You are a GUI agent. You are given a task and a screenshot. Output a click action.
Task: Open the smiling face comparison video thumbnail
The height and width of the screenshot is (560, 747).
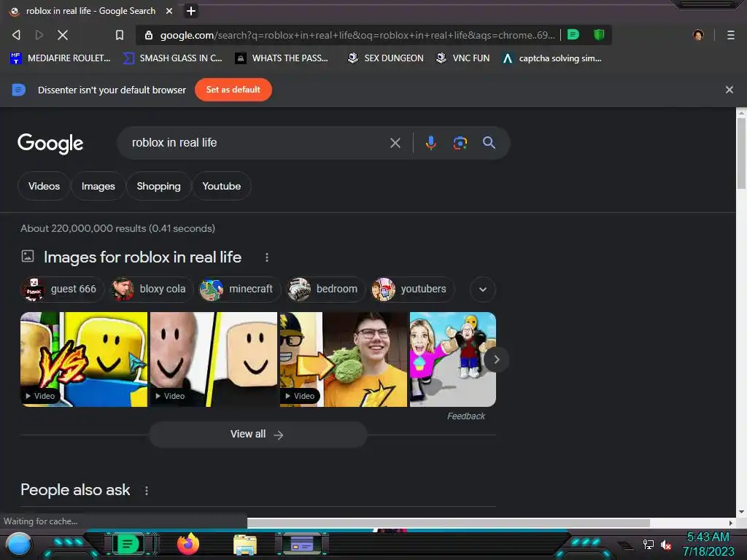point(214,359)
